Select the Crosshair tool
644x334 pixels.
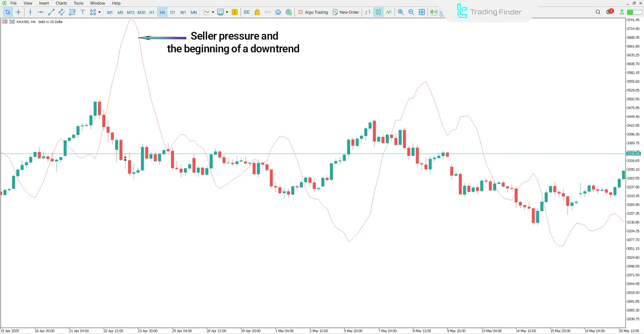pos(18,12)
